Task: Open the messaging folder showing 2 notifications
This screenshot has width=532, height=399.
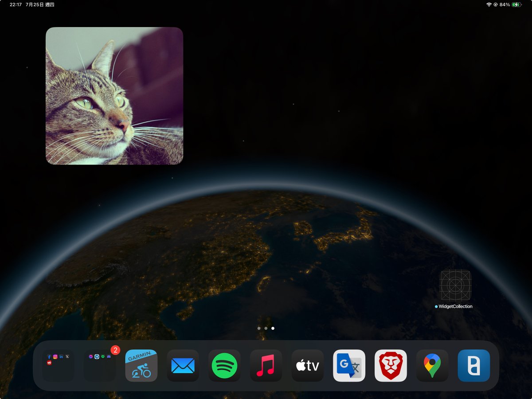Action: (99, 366)
